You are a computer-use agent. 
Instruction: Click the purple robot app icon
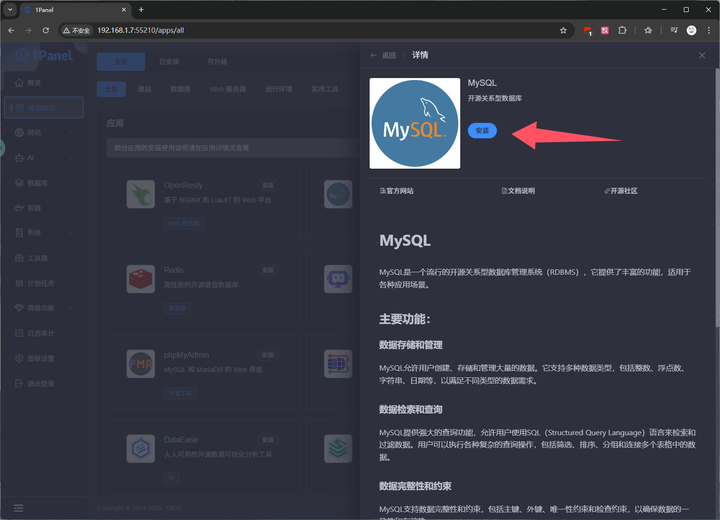(x=338, y=279)
